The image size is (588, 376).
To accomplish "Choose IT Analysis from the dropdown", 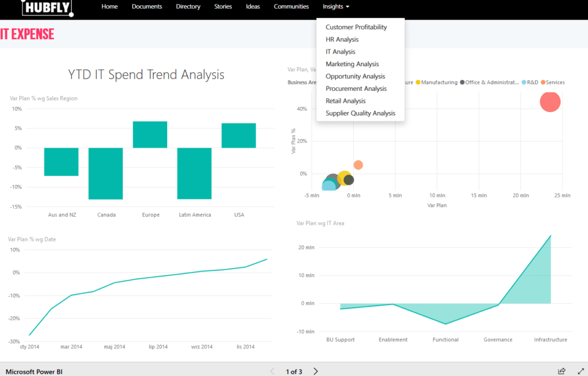I will pos(340,52).
